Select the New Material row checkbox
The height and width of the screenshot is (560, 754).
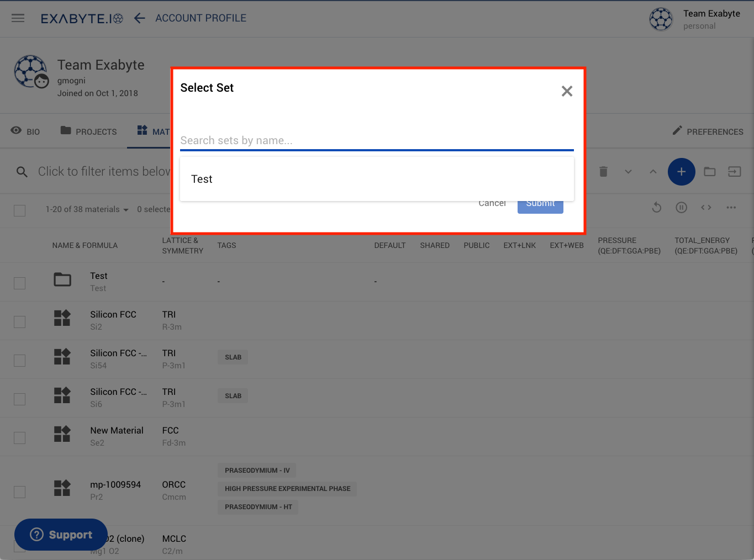pyautogui.click(x=20, y=437)
